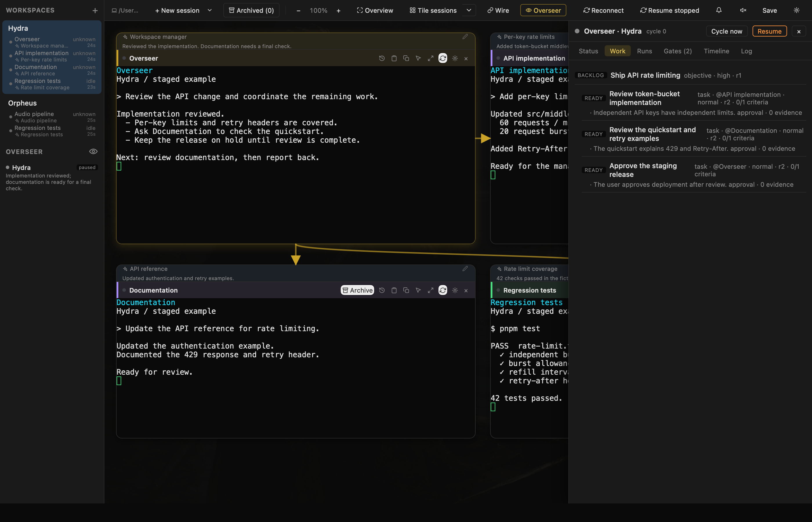The width and height of the screenshot is (812, 522).
Task: Select API implementation session in the sidebar
Action: point(52,56)
